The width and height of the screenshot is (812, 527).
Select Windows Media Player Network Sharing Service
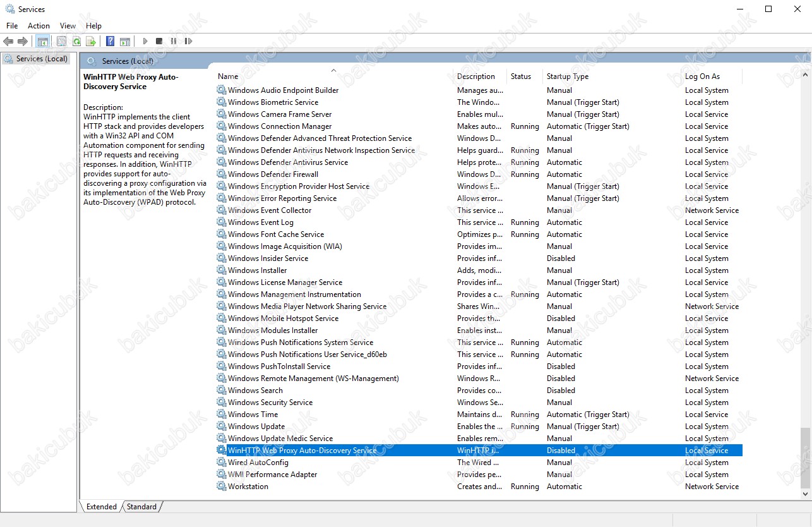tap(479, 306)
